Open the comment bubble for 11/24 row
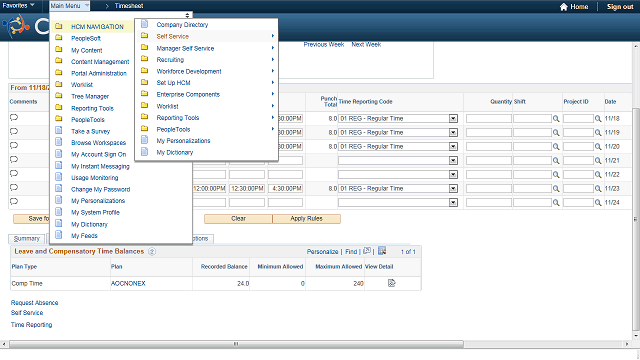Image resolution: width=640 pixels, height=360 pixels. pyautogui.click(x=14, y=202)
